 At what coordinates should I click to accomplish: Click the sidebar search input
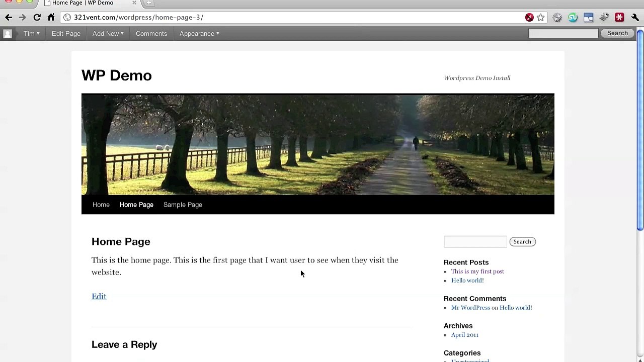coord(475,242)
